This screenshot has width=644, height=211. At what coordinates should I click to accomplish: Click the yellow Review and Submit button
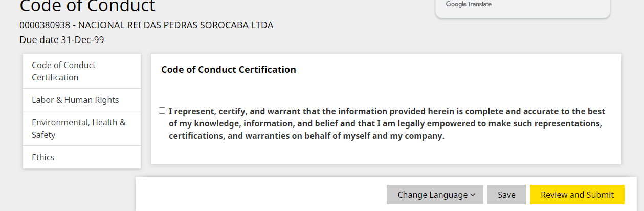[x=577, y=195]
